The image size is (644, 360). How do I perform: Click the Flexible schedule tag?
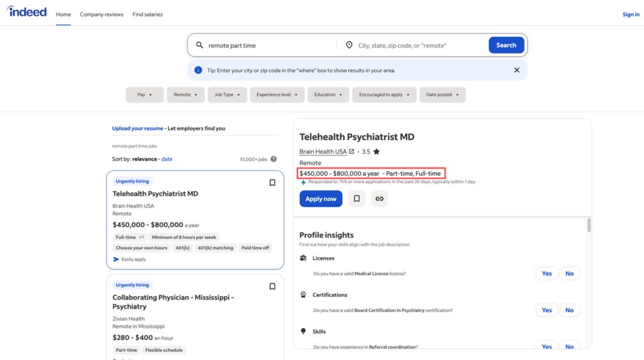(x=164, y=350)
